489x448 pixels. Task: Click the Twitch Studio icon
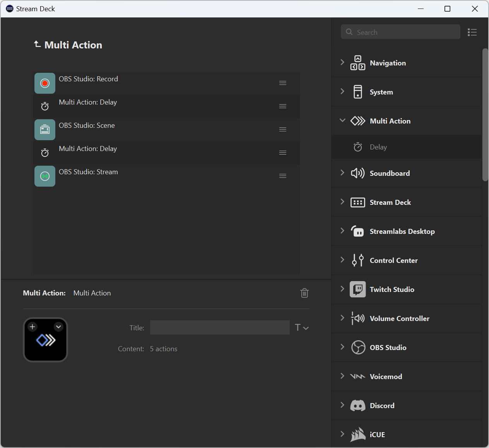coord(358,289)
